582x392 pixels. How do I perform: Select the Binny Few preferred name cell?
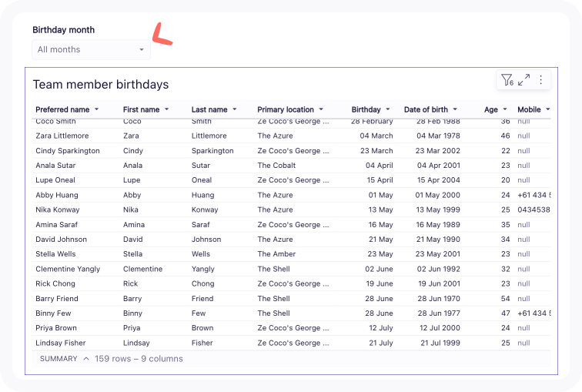pos(53,313)
